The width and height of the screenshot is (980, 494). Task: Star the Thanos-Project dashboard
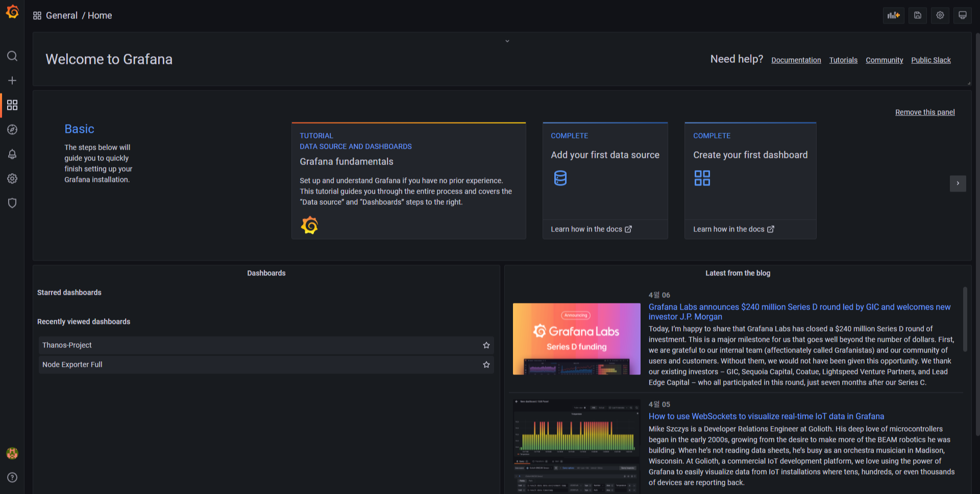coord(486,345)
